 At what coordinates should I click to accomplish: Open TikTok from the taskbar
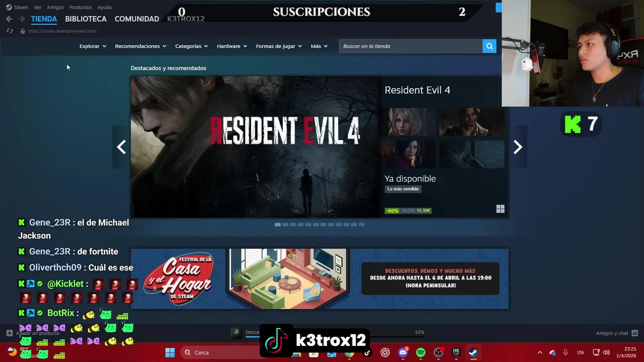[367, 353]
